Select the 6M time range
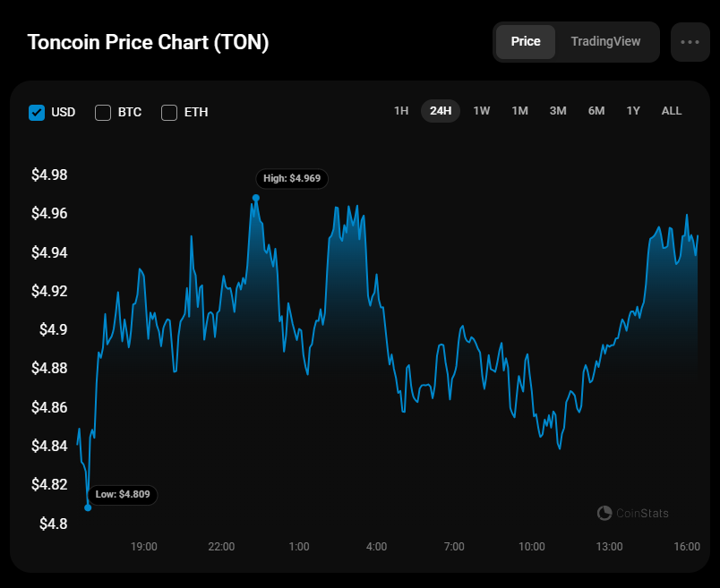 [596, 111]
